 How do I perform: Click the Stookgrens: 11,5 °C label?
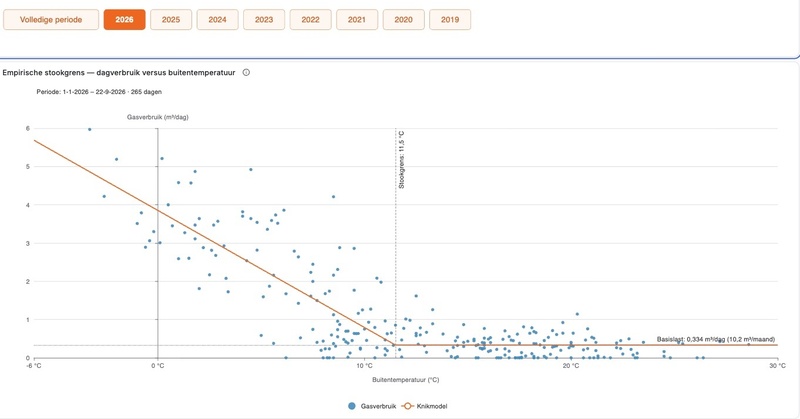402,160
